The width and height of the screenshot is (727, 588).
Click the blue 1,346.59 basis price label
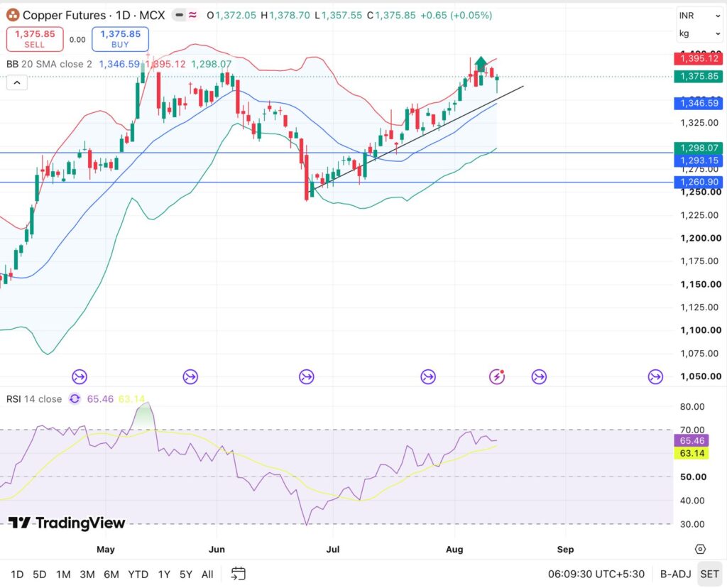tap(699, 103)
